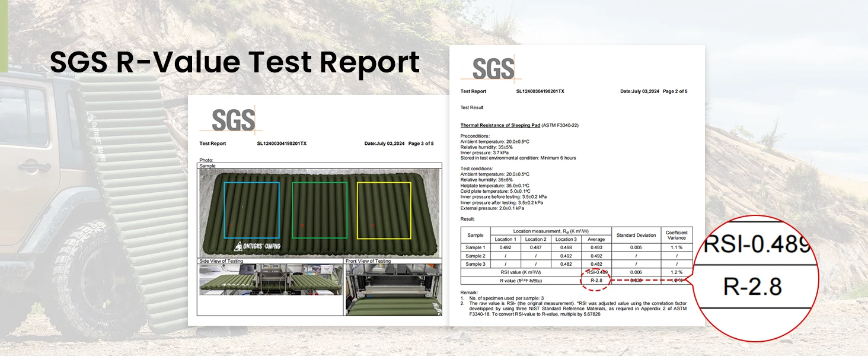Click the Standard Deviation column header
868x356 pixels.
coord(636,236)
